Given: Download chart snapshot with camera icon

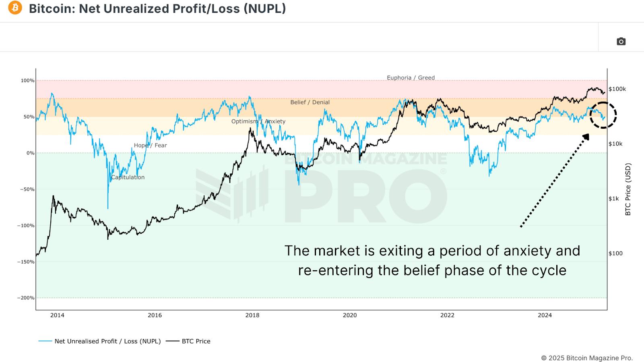Looking at the screenshot, I should [x=621, y=41].
